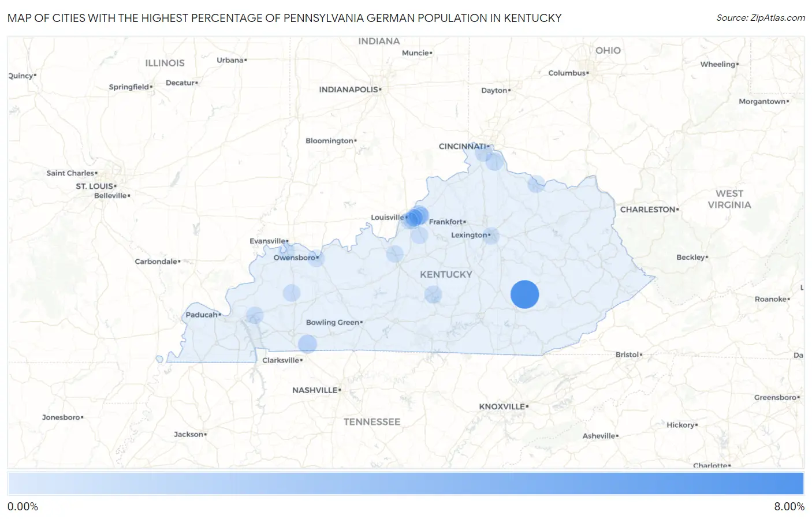Click the Carbondale city label
Viewport: 812px width, 519px height.
pyautogui.click(x=157, y=262)
